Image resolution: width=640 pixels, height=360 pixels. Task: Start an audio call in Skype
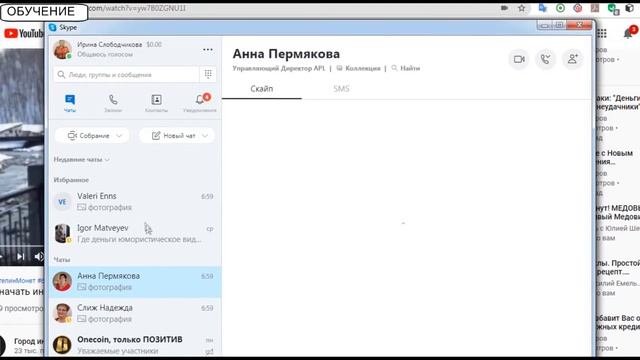(x=545, y=60)
